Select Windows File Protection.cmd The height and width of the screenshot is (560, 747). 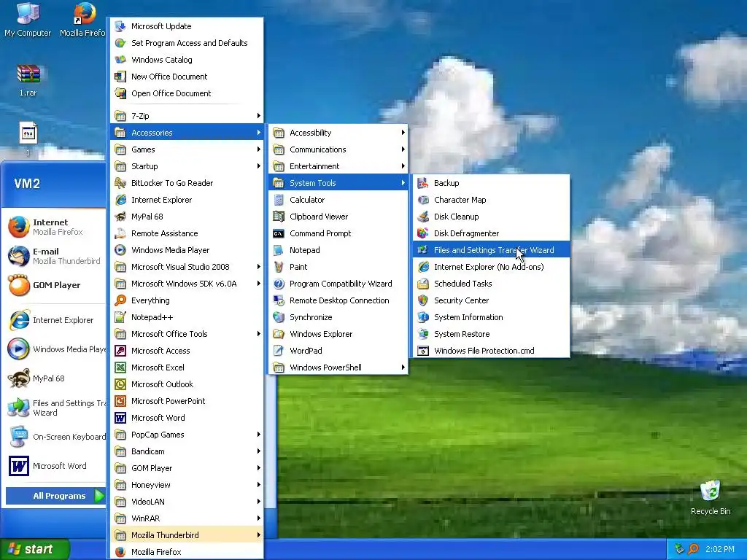491,351
